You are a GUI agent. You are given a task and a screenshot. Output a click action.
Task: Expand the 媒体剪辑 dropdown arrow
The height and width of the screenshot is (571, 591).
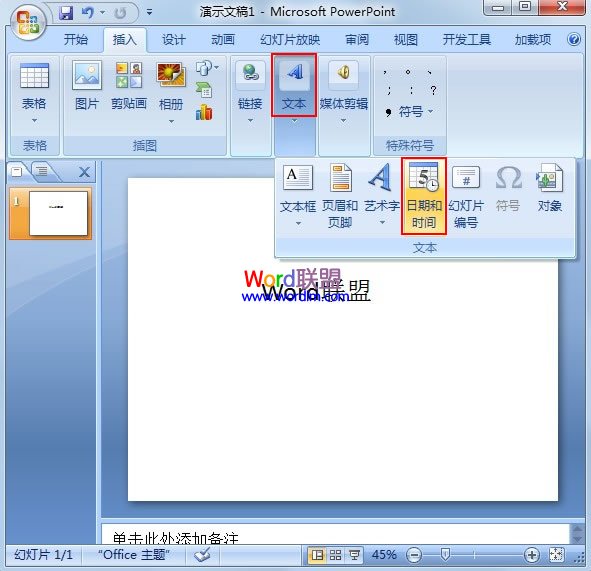(343, 121)
